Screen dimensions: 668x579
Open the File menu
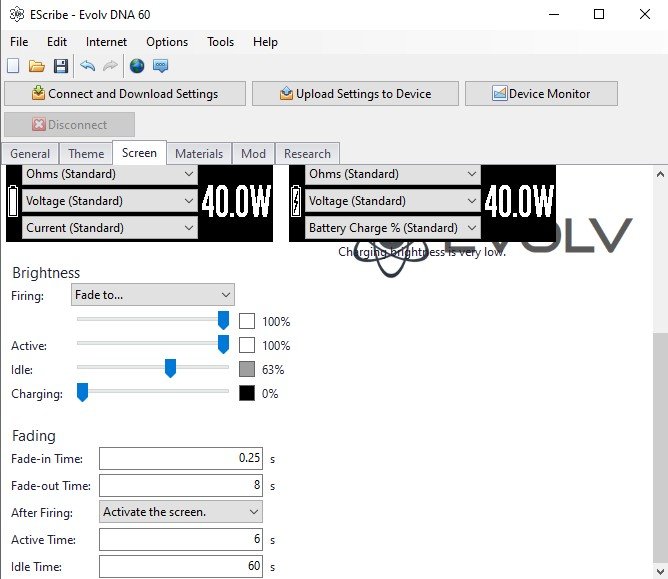coord(19,42)
